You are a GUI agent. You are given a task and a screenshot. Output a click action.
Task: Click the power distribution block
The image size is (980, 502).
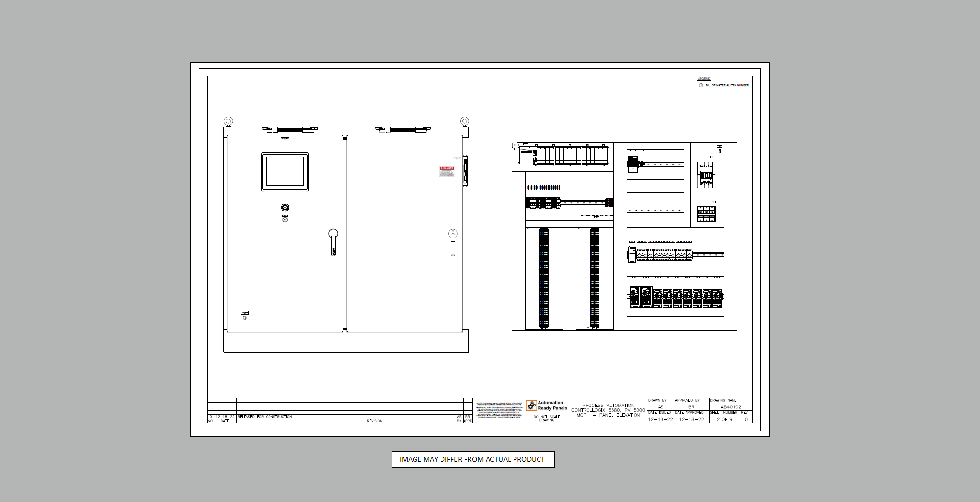[706, 214]
